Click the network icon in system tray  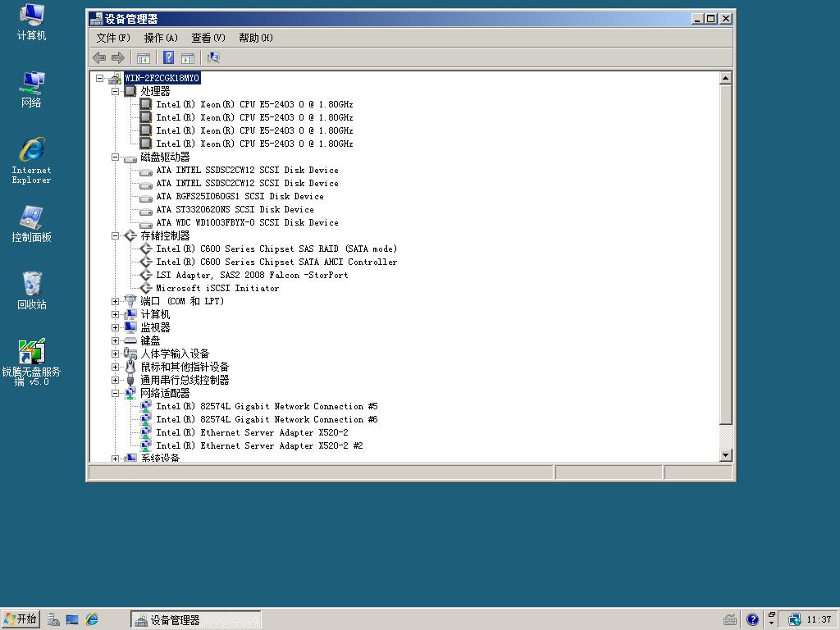click(794, 620)
